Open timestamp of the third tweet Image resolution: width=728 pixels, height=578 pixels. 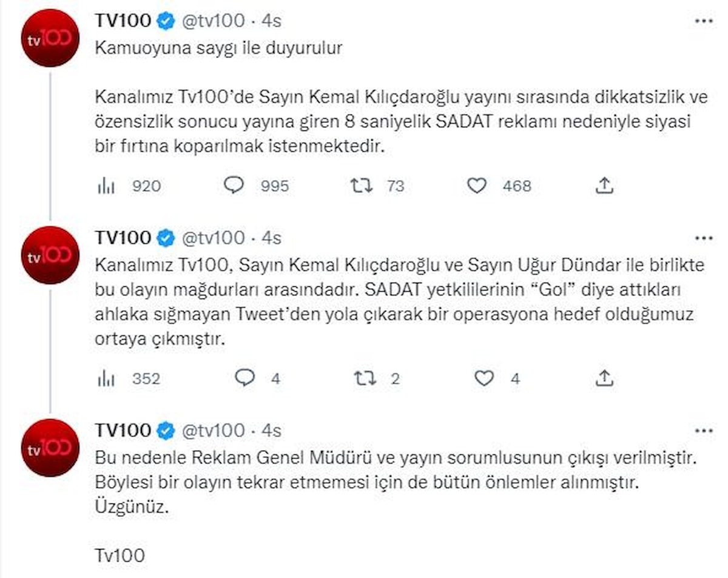(x=271, y=431)
